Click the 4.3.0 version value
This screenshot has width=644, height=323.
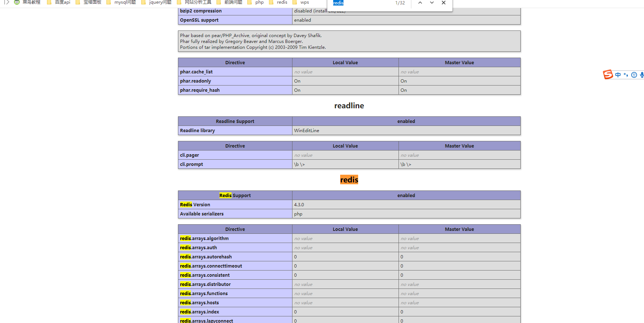pos(299,205)
